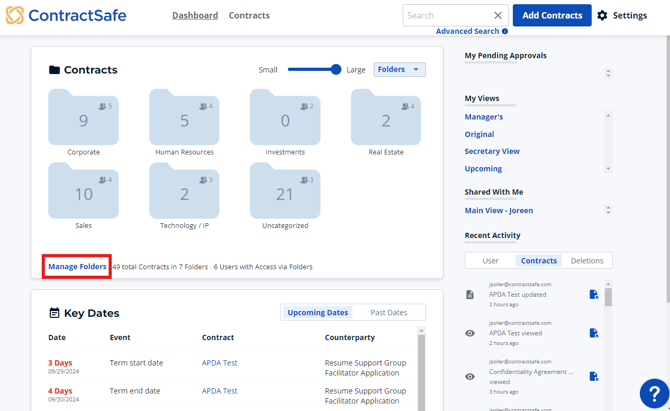Open the Corporate folder icon
This screenshot has width=670, height=411.
[83, 118]
